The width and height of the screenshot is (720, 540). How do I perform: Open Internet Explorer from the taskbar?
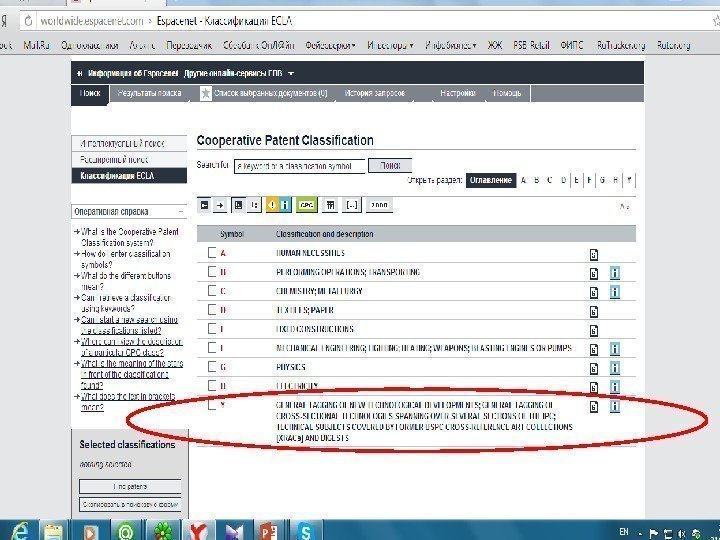point(19,531)
